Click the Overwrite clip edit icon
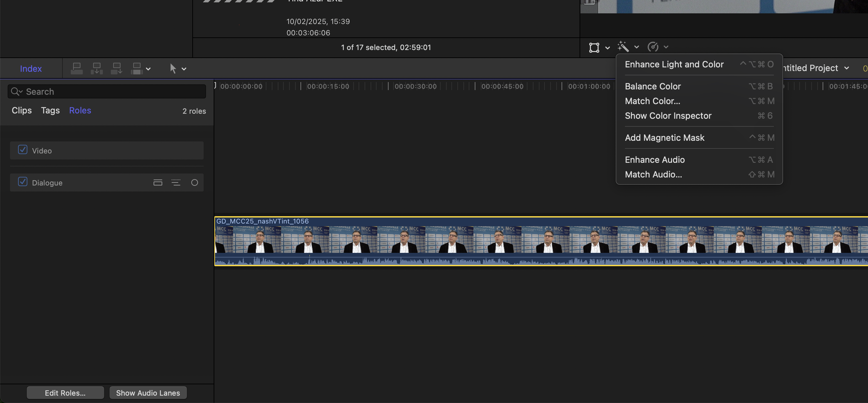 coord(137,68)
